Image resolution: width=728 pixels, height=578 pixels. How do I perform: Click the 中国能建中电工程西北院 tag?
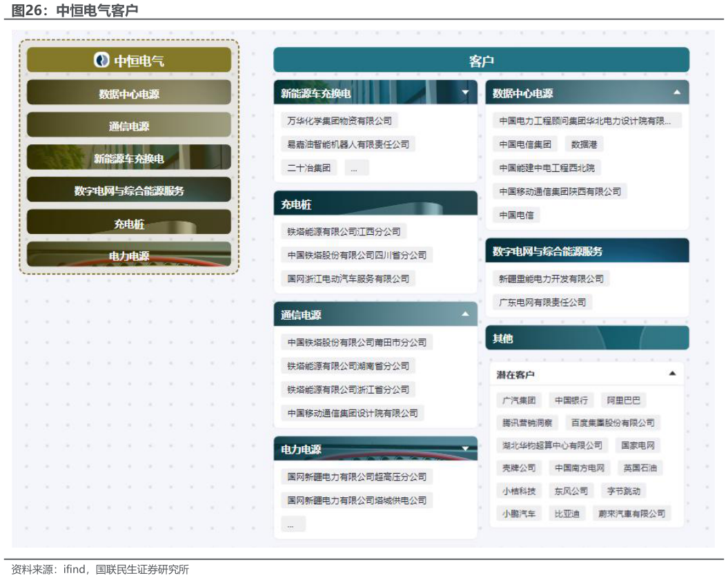pyautogui.click(x=547, y=168)
